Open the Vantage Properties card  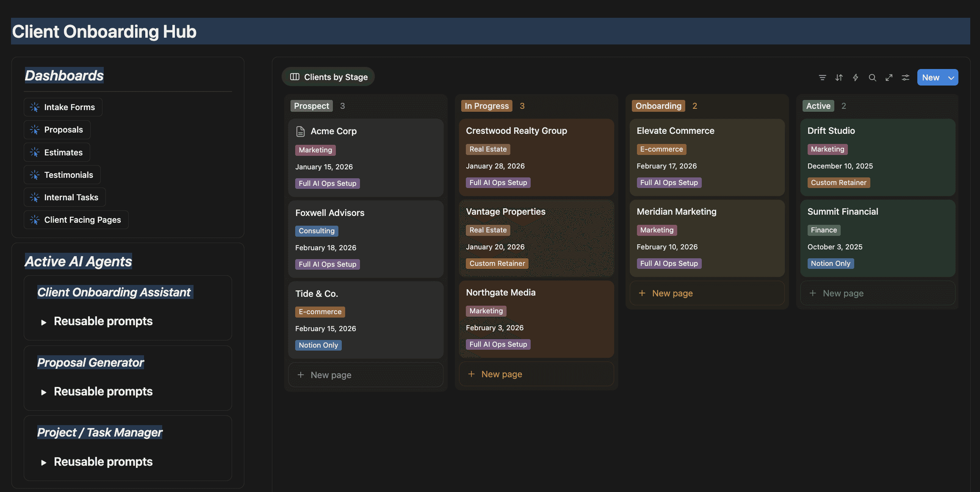(x=505, y=211)
